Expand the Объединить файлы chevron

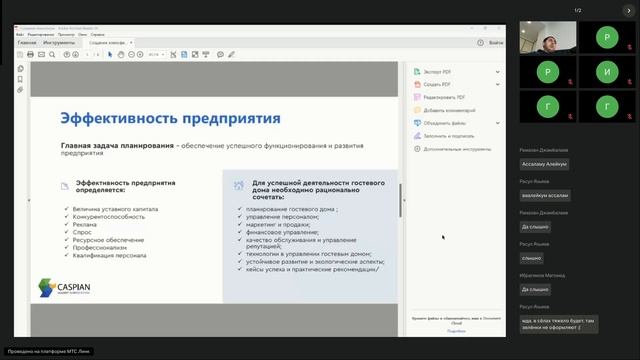[x=498, y=123]
